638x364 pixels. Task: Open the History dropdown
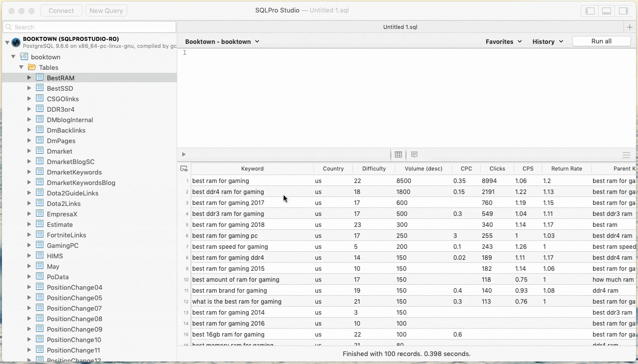[548, 41]
